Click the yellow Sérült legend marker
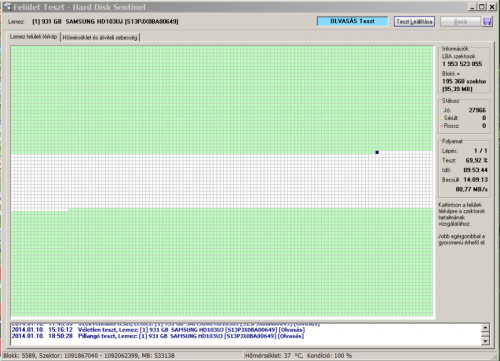 (442, 118)
